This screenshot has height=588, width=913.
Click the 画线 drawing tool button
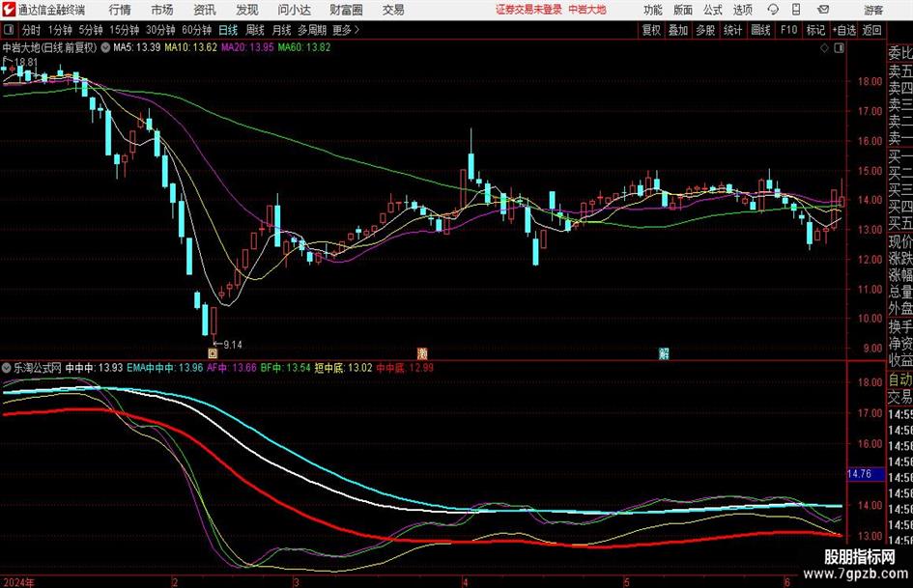click(760, 30)
